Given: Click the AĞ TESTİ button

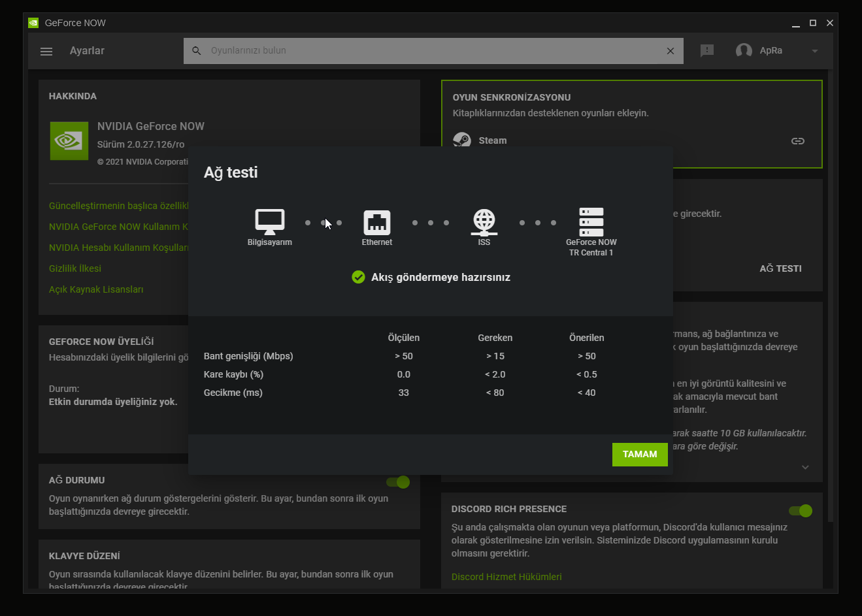Looking at the screenshot, I should 780,268.
